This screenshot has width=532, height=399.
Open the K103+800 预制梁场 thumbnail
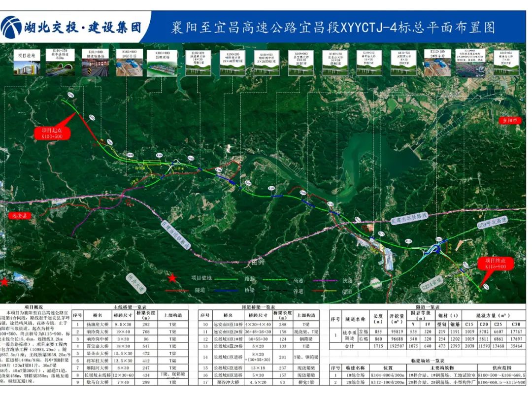[x=162, y=63]
